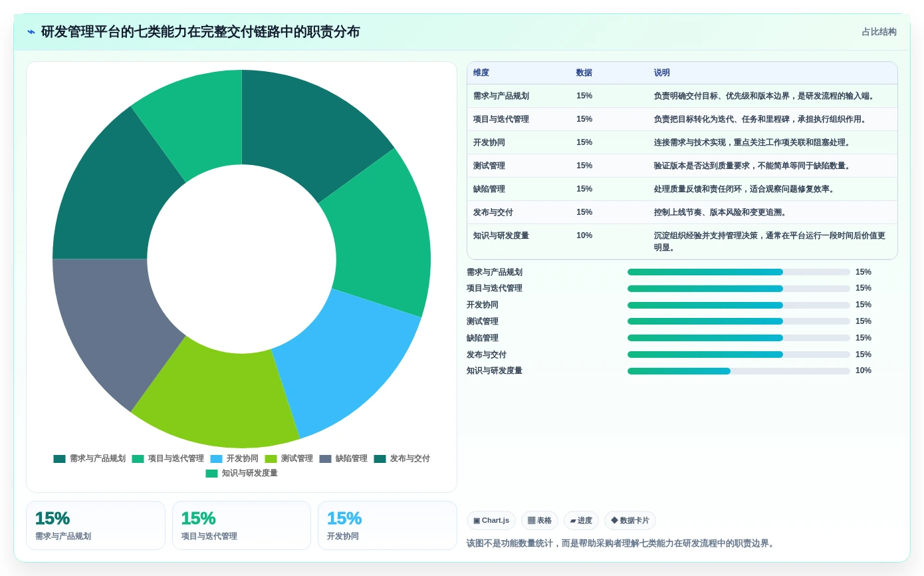Viewport: 924px width, 576px height.
Task: Click the blue pulse icon beside the title
Action: pos(31,32)
